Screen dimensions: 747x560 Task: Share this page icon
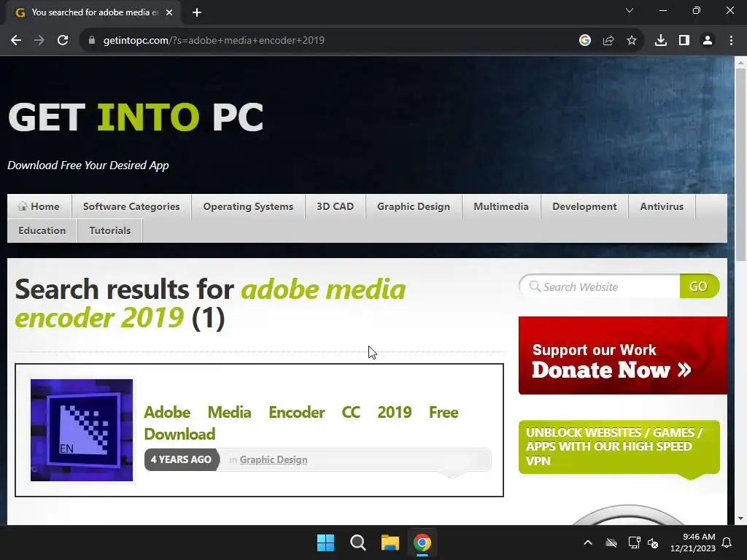(608, 41)
